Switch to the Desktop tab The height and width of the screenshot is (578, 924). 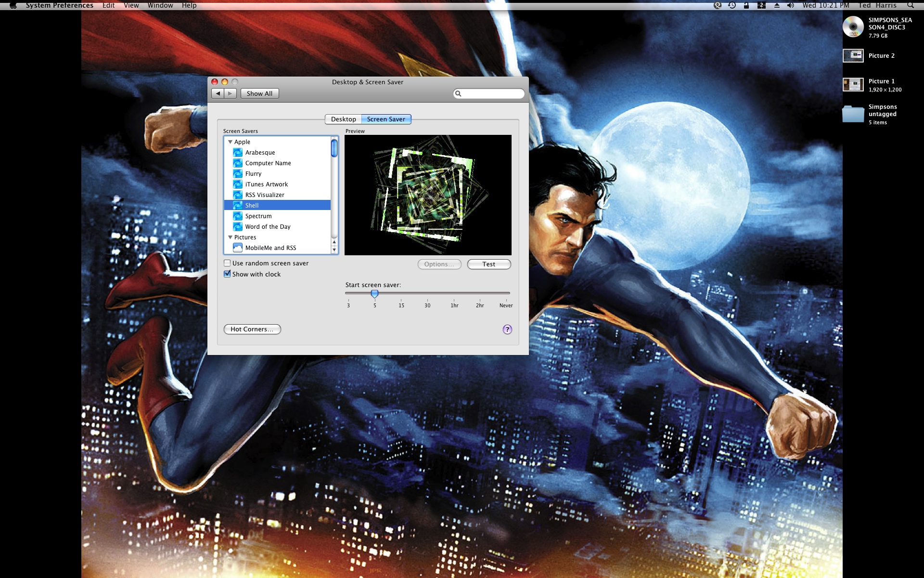click(343, 119)
